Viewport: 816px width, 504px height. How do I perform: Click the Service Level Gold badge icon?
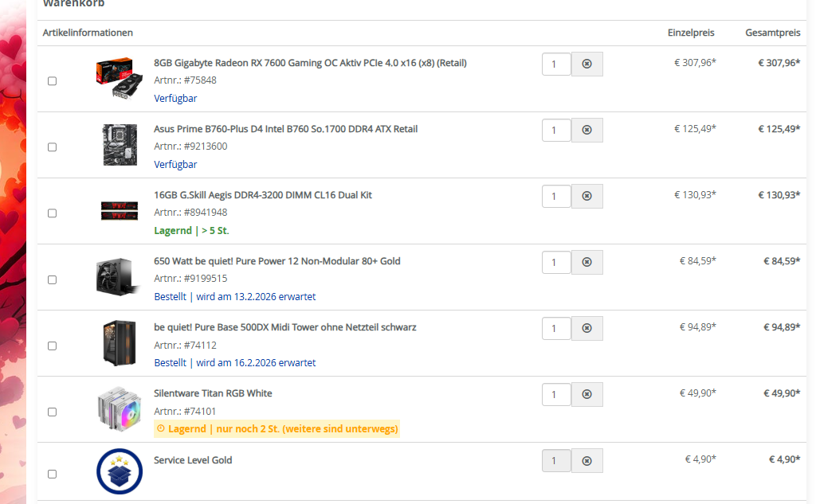tap(120, 471)
